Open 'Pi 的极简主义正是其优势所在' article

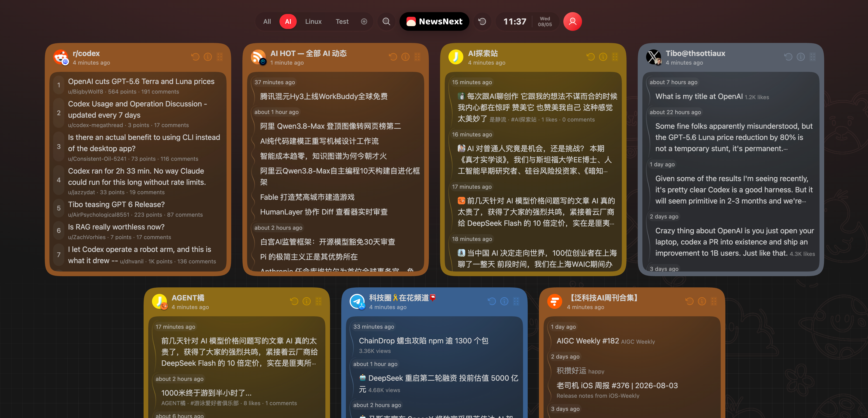coord(309,257)
